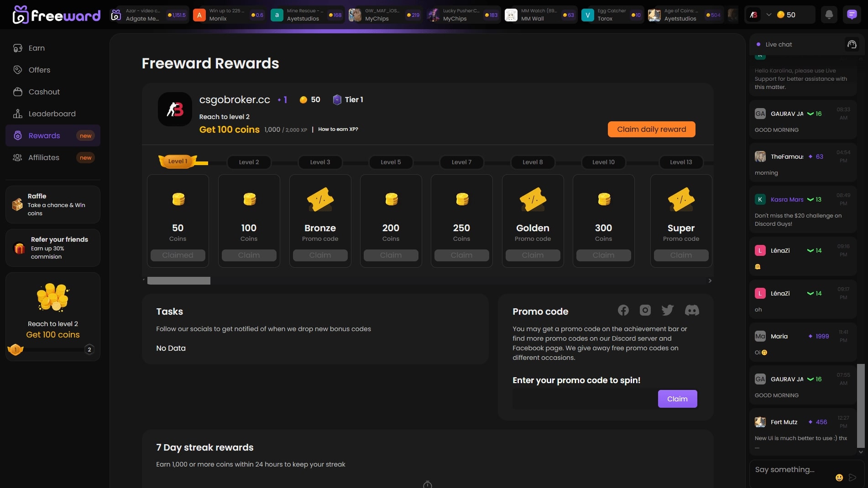Click the right arrow to reveal more levels
This screenshot has height=488, width=868.
tap(710, 280)
